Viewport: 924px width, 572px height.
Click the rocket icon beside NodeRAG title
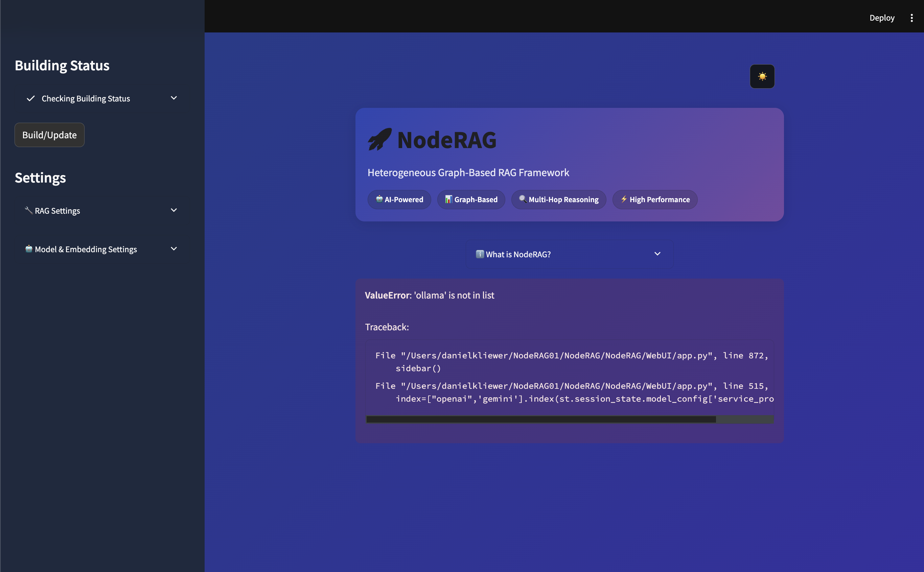click(379, 139)
